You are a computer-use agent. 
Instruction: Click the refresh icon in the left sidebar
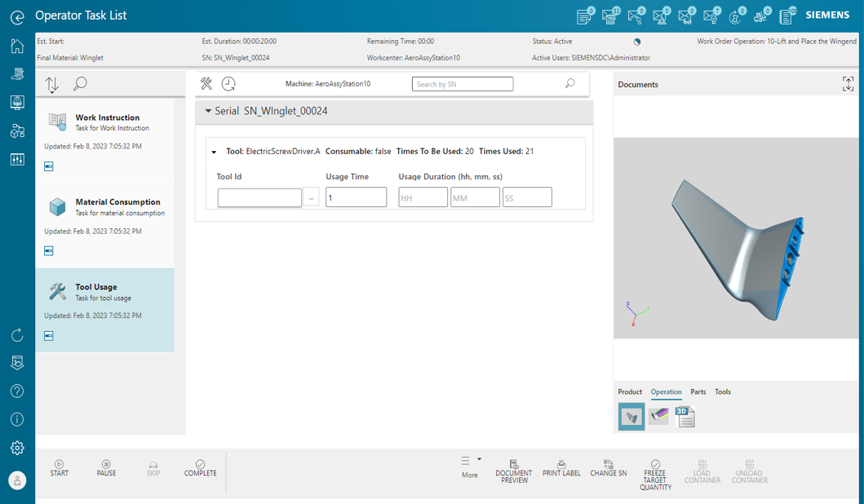[x=17, y=335]
